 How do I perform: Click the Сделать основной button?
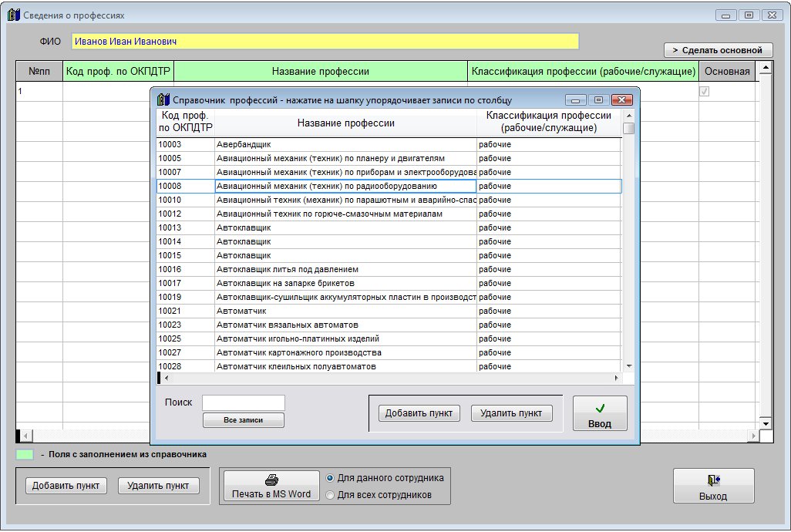[x=717, y=50]
